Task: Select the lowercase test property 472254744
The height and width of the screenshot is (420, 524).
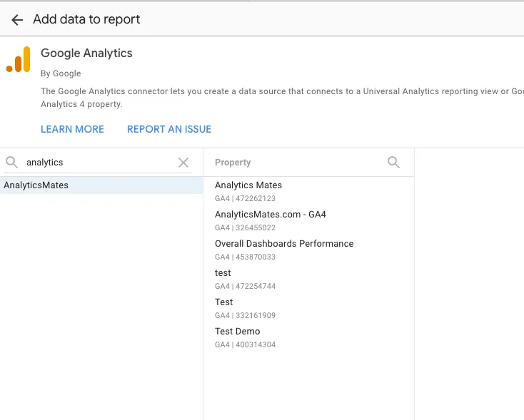Action: (x=308, y=279)
